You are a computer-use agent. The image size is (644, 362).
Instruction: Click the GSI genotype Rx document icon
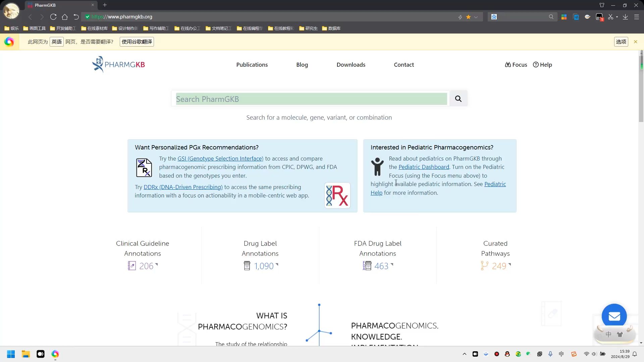point(144,168)
